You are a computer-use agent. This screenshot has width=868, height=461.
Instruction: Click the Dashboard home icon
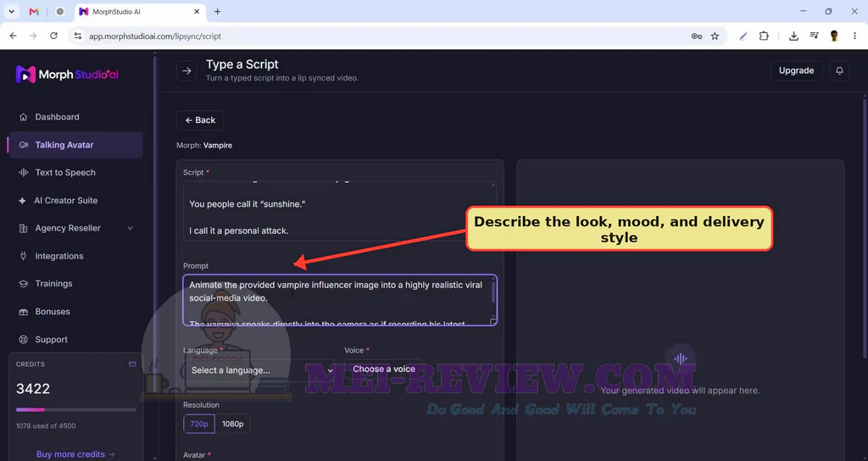tap(23, 117)
